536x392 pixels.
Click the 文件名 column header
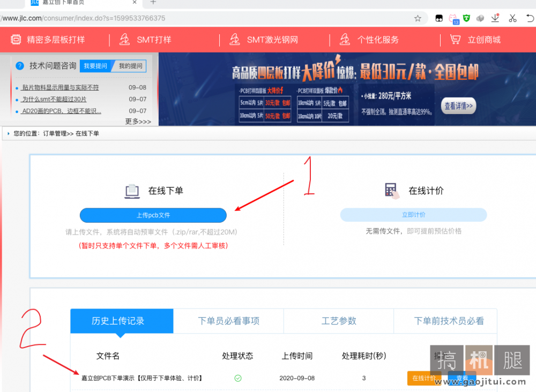(x=108, y=356)
